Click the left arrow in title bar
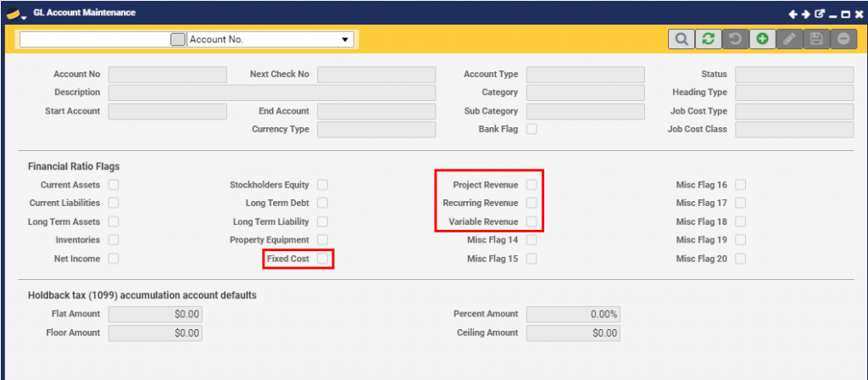 coord(793,14)
